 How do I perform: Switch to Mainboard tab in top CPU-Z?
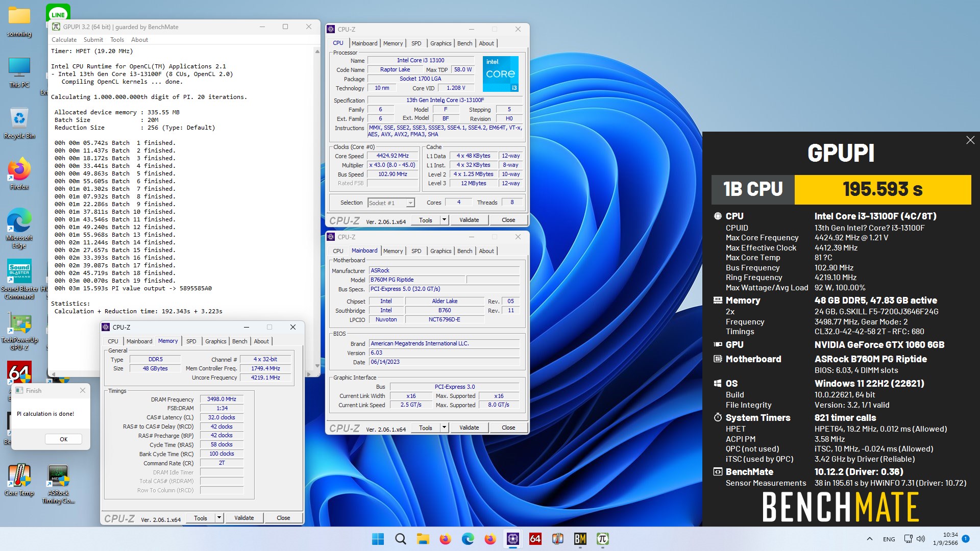click(364, 43)
